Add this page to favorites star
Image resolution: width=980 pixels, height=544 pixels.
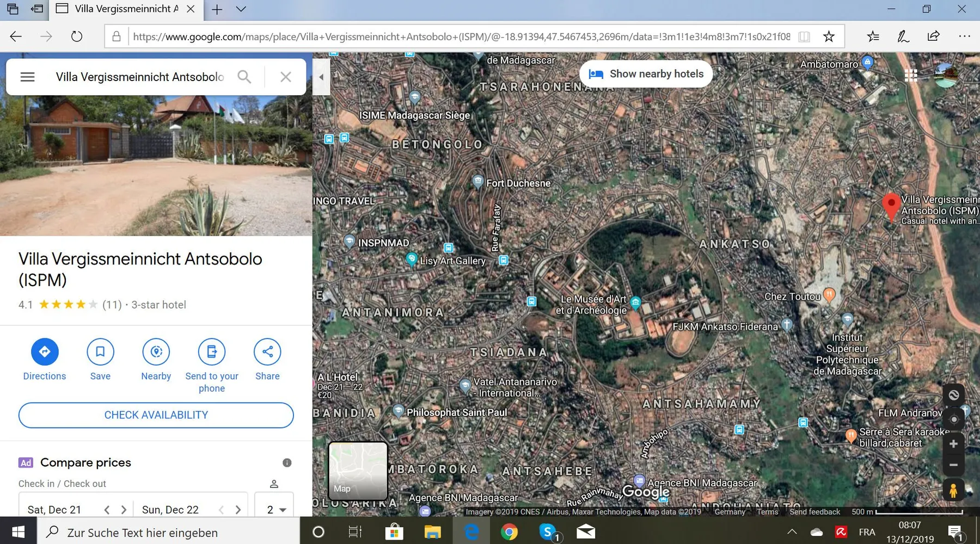point(829,36)
